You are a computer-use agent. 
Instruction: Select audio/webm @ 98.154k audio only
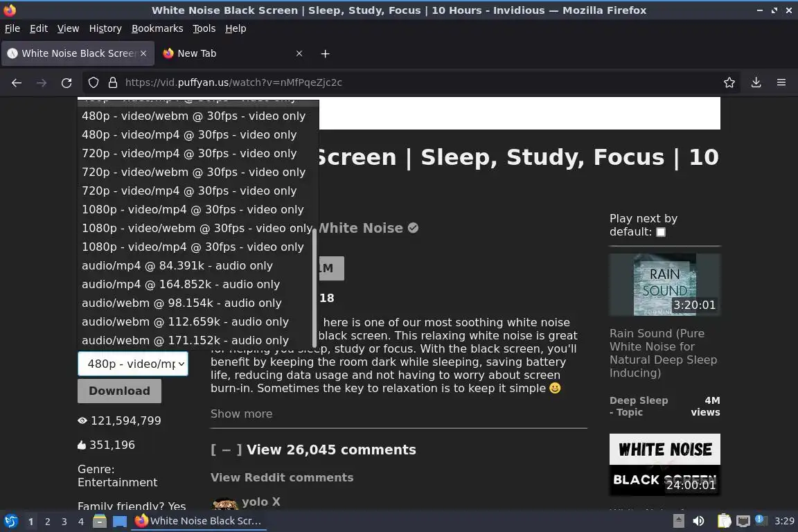point(181,303)
